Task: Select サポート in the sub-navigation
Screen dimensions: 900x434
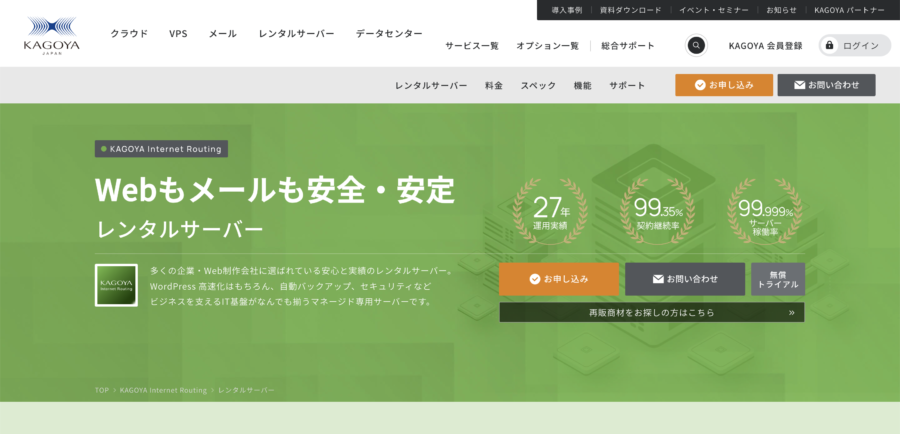Action: [x=627, y=86]
